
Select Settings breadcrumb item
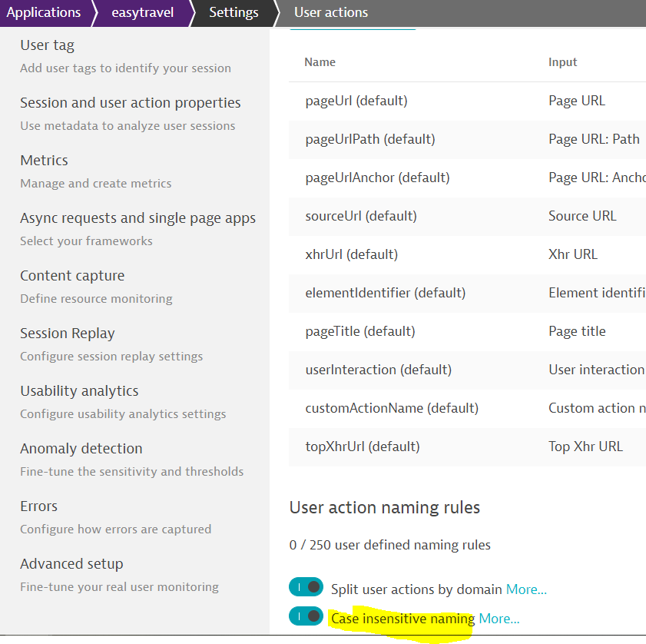234,12
